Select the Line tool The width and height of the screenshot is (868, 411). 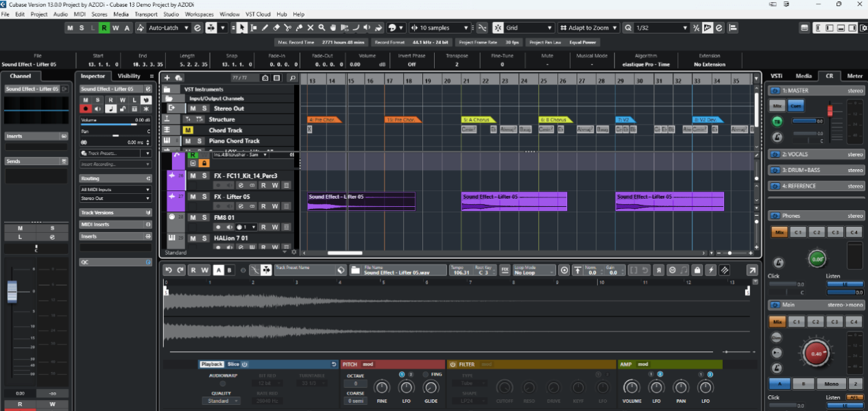click(356, 27)
